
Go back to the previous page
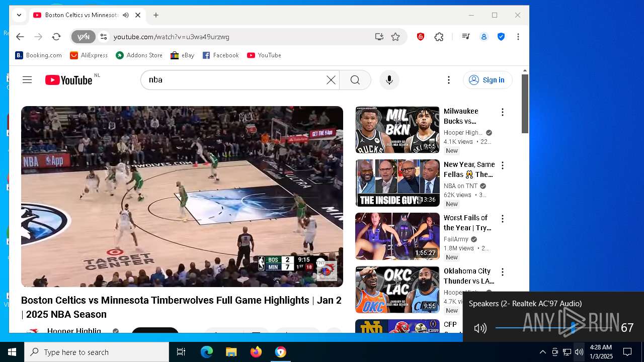click(x=20, y=37)
